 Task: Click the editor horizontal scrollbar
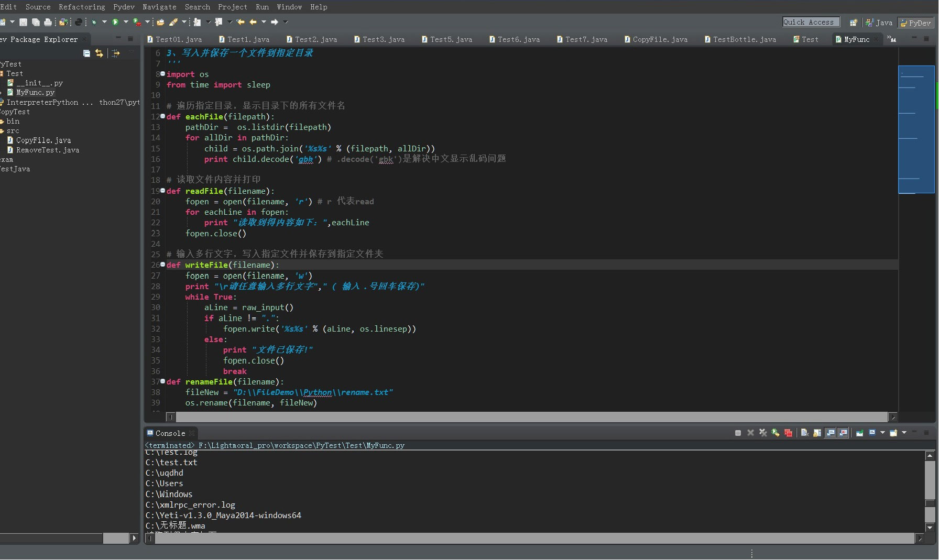point(532,417)
